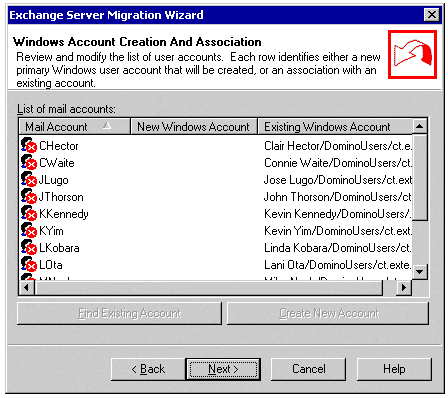Screen dimensions: 448x398
Task: Close the Exchange Server Migration Wizard window
Action: point(432,15)
